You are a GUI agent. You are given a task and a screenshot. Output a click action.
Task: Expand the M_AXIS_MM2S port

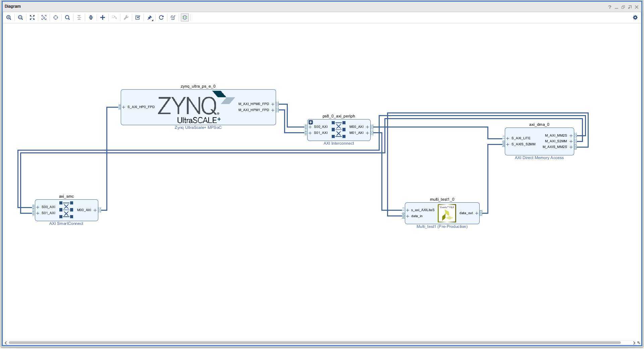pos(571,147)
